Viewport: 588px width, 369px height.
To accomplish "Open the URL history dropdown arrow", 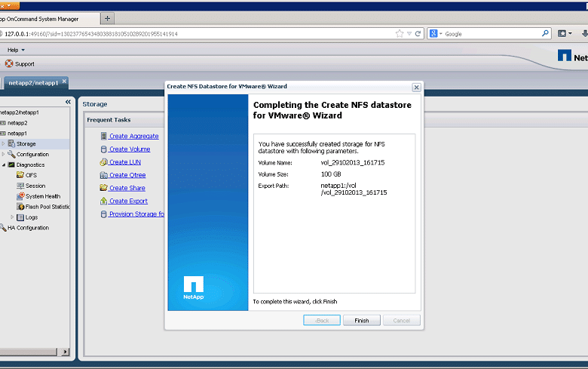I will point(409,34).
